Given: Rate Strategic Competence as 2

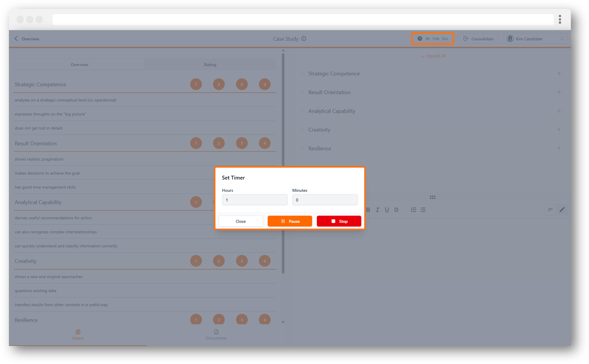Looking at the screenshot, I should 219,84.
